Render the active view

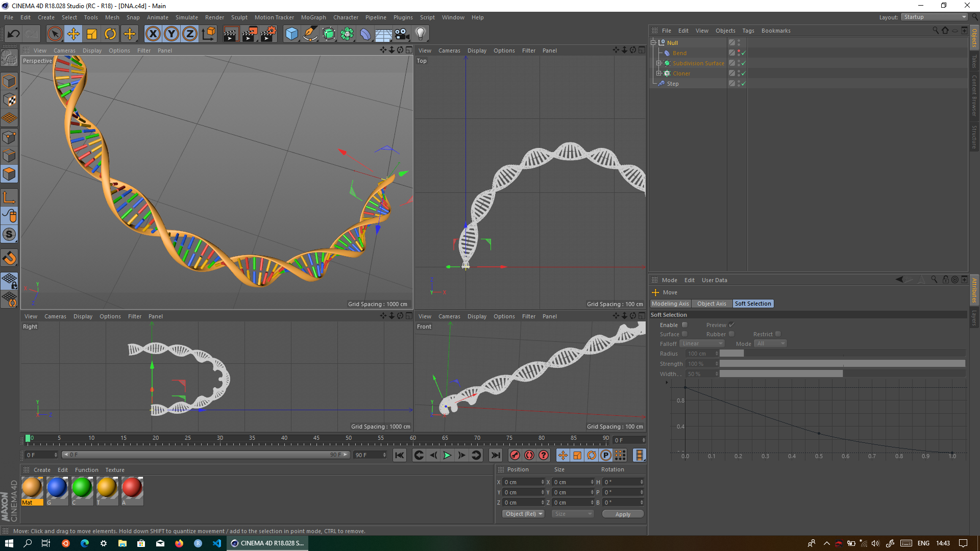point(231,34)
